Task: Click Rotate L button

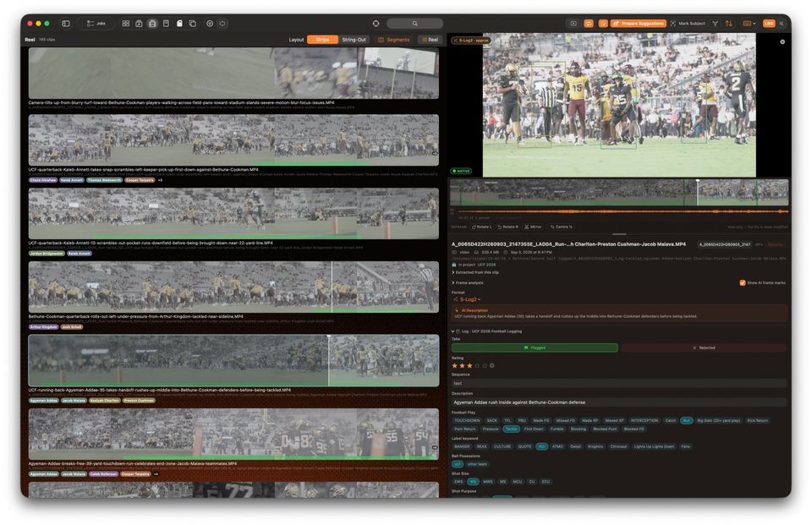Action: point(481,227)
